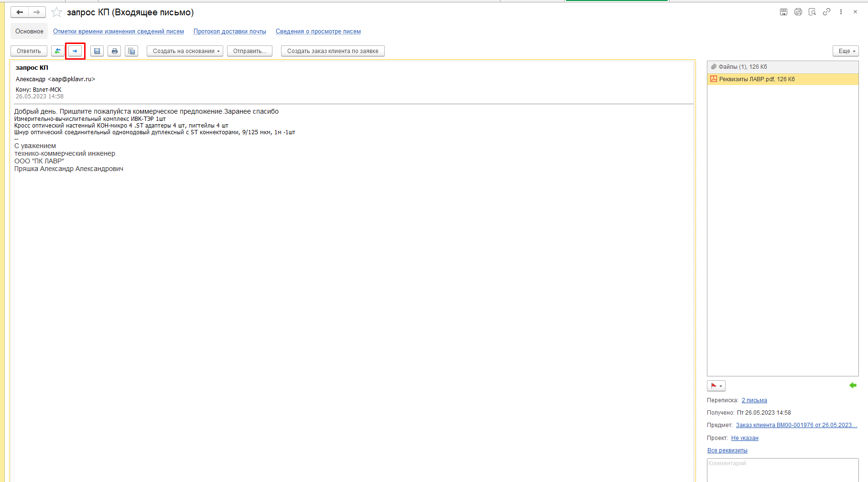
Task: Click the reply-to-all green arrows icon
Action: 58,51
